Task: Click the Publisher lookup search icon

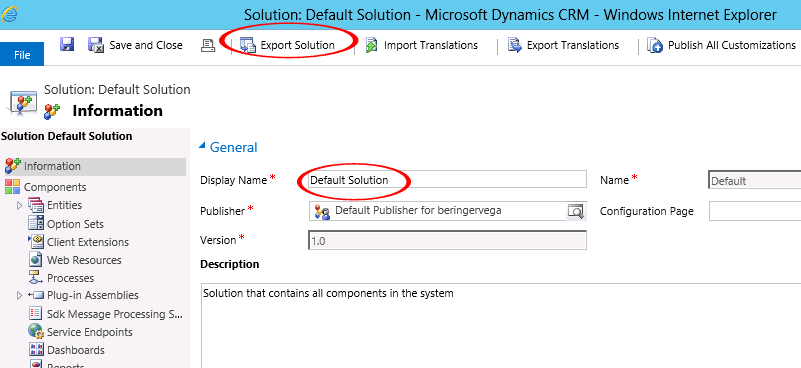Action: [576, 211]
